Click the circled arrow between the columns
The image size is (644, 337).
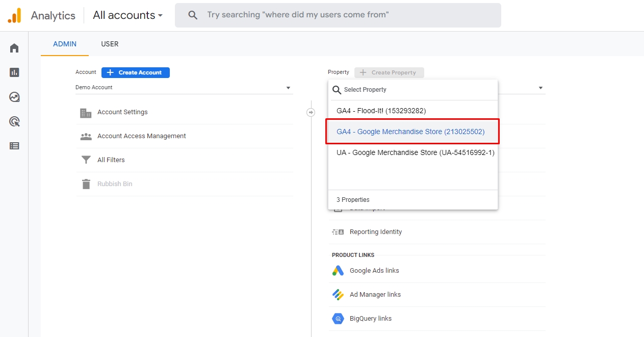(x=311, y=112)
